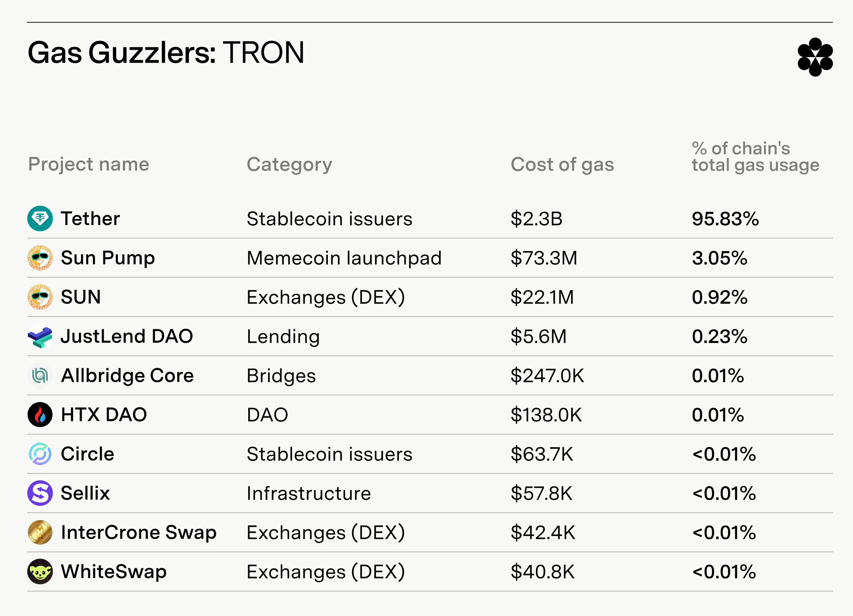Click the SUN exchange logo icon
853x616 pixels.
pyautogui.click(x=40, y=297)
